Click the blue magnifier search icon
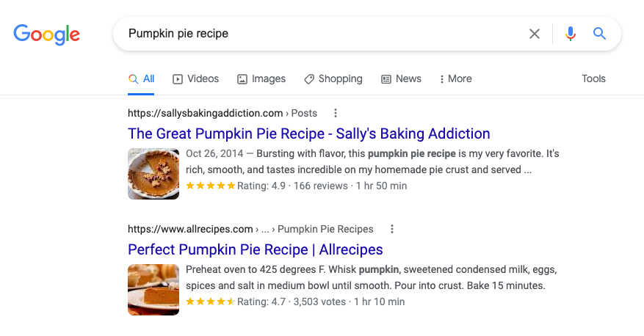The image size is (644, 336). tap(600, 34)
